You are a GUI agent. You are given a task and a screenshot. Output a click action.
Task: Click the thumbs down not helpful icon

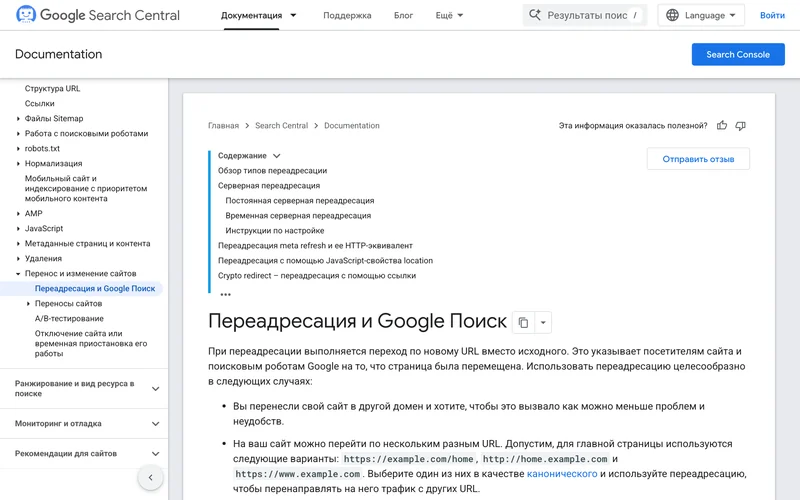click(x=740, y=126)
